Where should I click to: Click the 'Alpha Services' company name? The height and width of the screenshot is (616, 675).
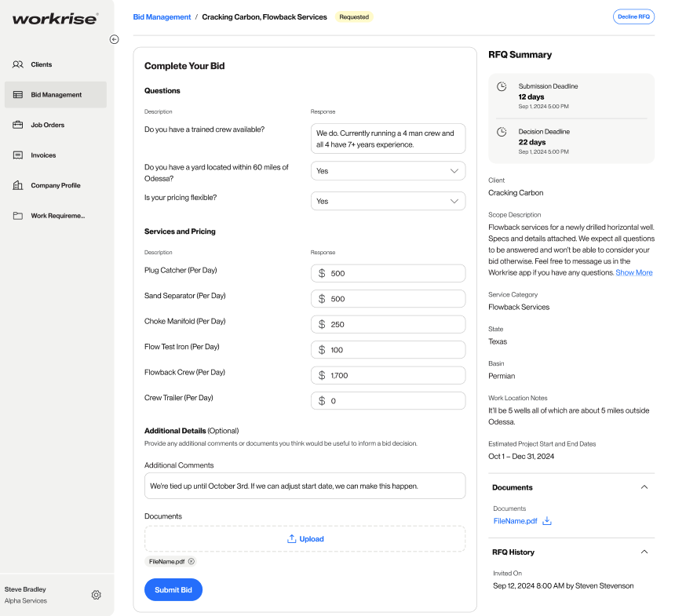tap(25, 601)
